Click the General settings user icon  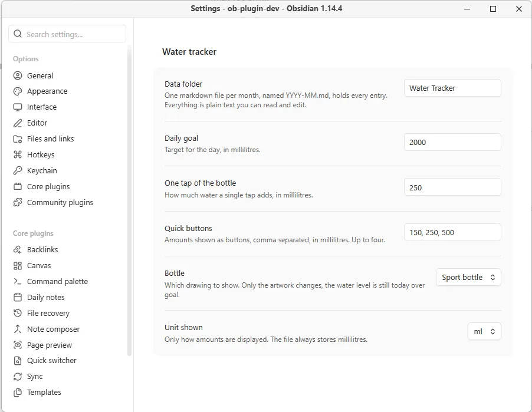click(18, 75)
